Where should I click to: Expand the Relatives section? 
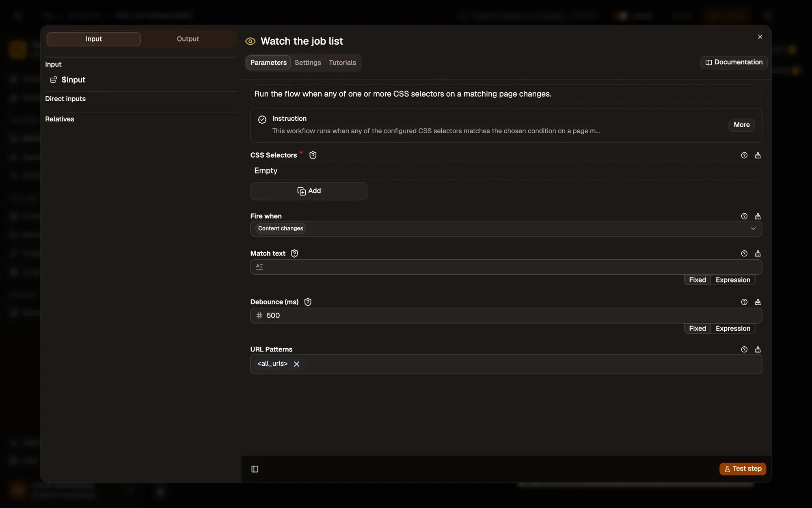pos(60,119)
